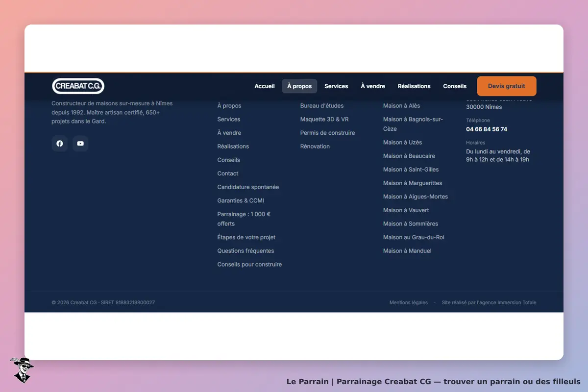Open Permis de construire link
This screenshot has height=392, width=588.
pos(327,133)
